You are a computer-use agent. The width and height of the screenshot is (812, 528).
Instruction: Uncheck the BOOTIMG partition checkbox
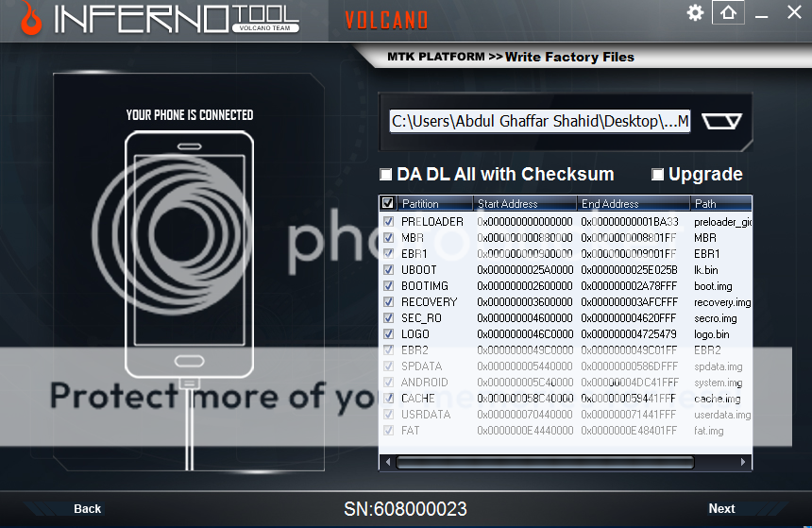388,285
